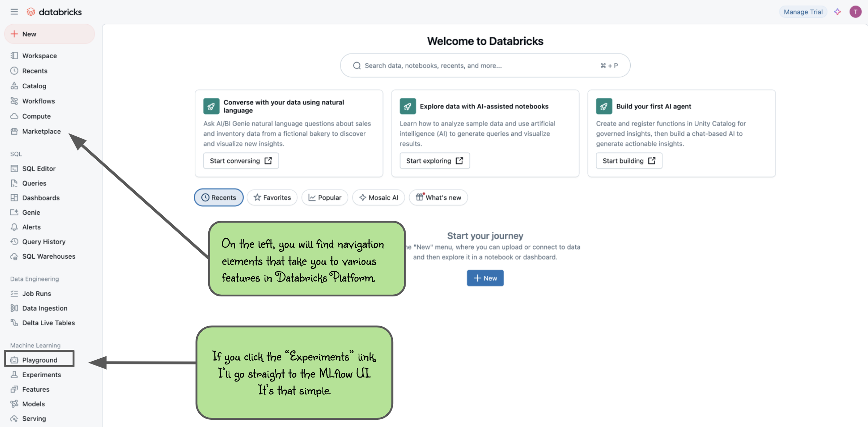
Task: Enable the Favorites filter chip
Action: click(x=272, y=197)
